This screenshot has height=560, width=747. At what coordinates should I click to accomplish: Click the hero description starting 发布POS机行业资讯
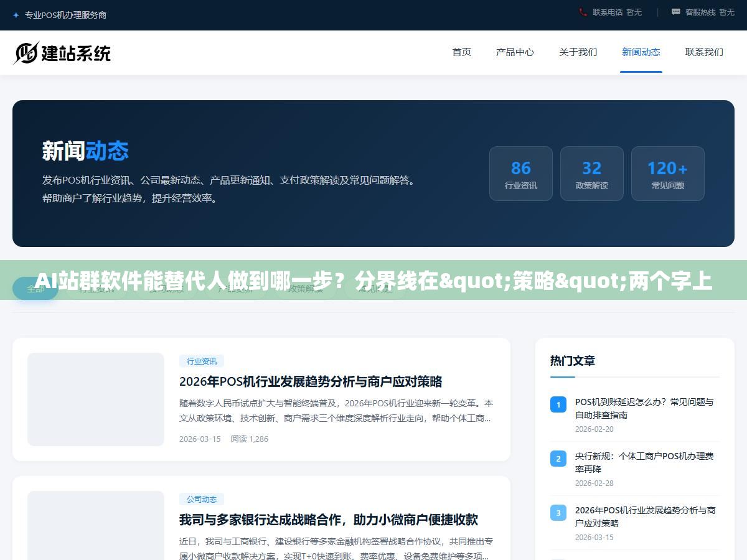pyautogui.click(x=228, y=189)
